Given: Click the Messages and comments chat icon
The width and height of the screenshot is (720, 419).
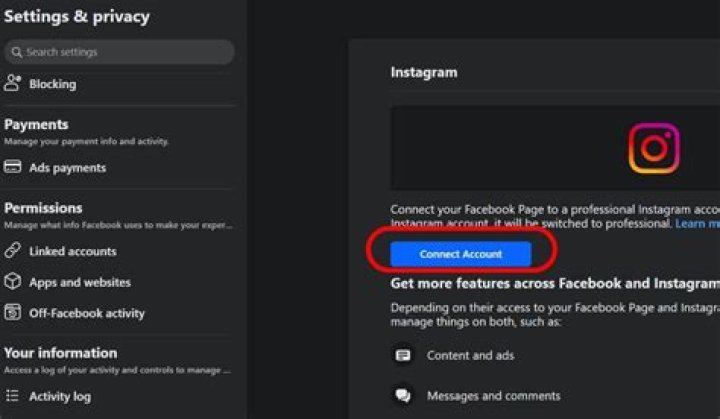Looking at the screenshot, I should pos(403,396).
